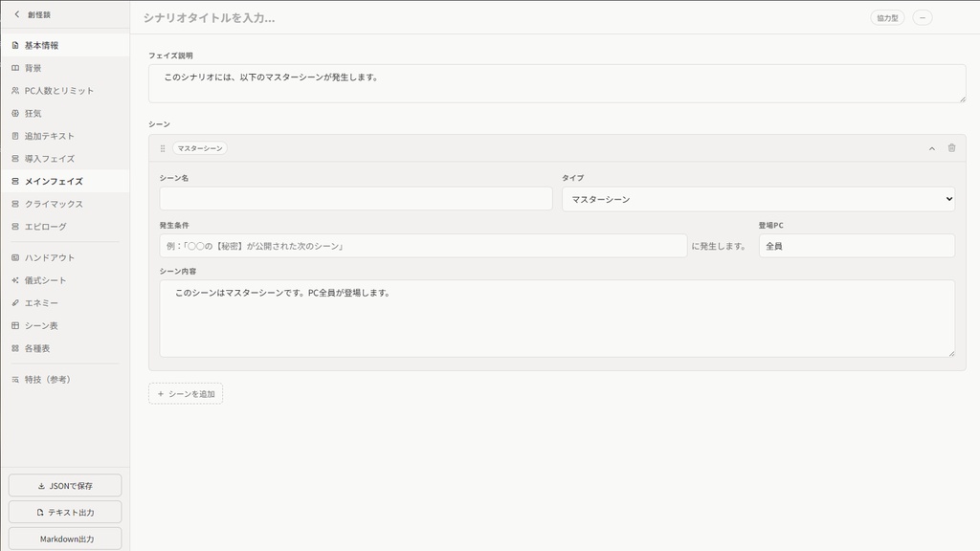Click the 発生条件 input field
Image resolution: width=980 pixels, height=551 pixels.
(x=423, y=246)
